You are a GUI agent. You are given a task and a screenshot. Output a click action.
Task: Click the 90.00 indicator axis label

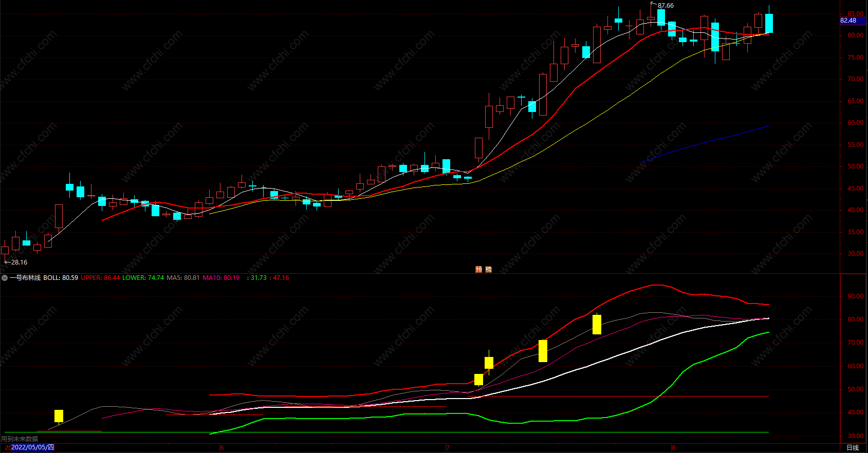(x=856, y=296)
